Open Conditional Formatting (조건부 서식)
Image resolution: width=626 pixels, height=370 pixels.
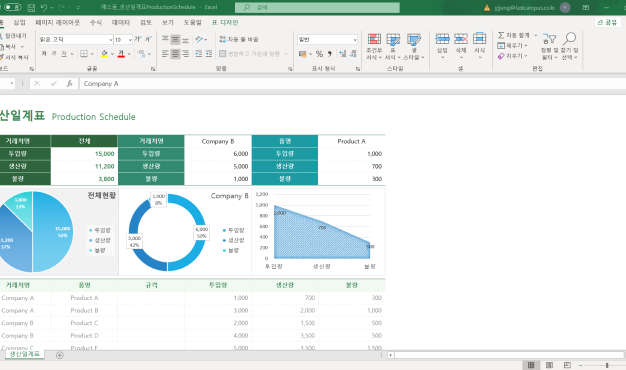click(374, 46)
